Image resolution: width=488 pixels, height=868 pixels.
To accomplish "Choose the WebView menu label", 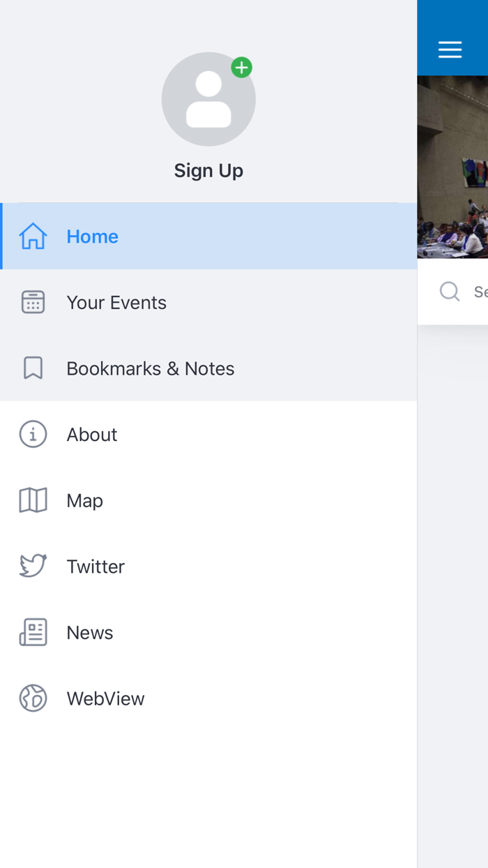I will pos(105,698).
